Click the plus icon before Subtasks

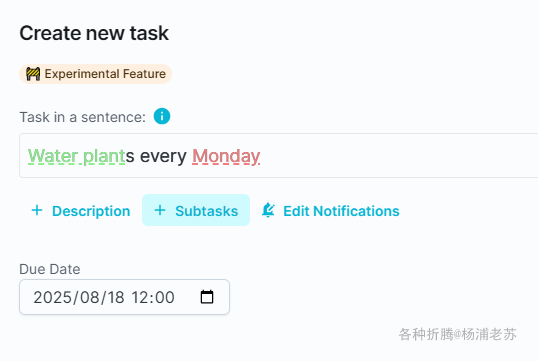coord(160,210)
